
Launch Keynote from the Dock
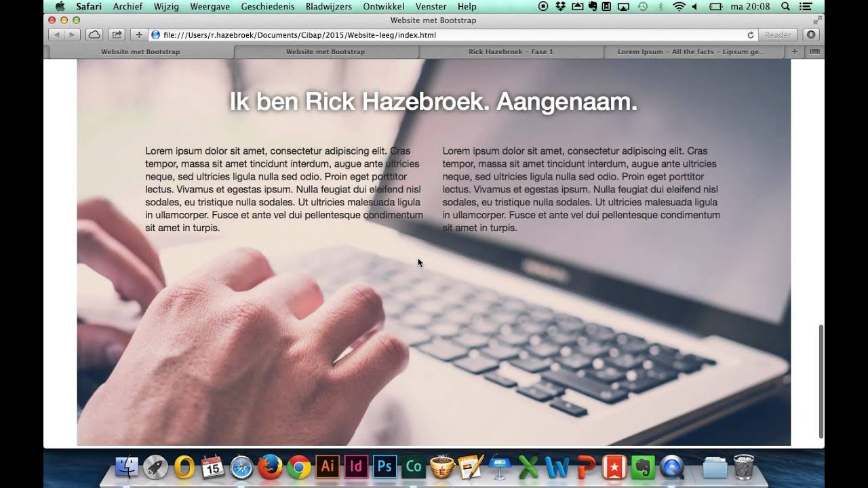pyautogui.click(x=500, y=466)
